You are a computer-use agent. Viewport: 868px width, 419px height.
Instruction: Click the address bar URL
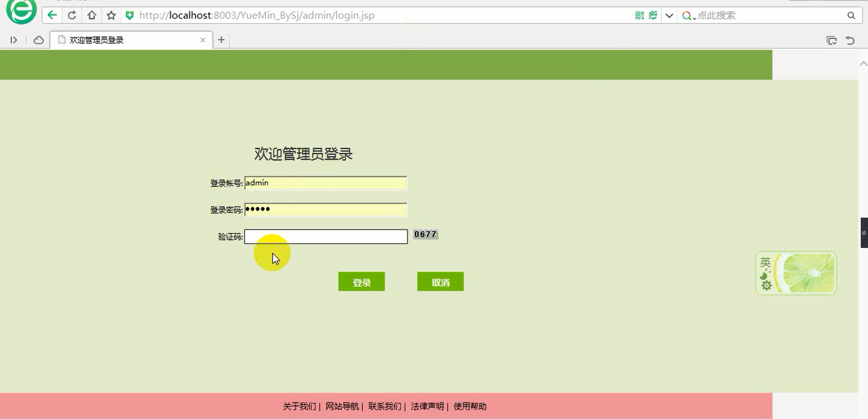coord(257,15)
